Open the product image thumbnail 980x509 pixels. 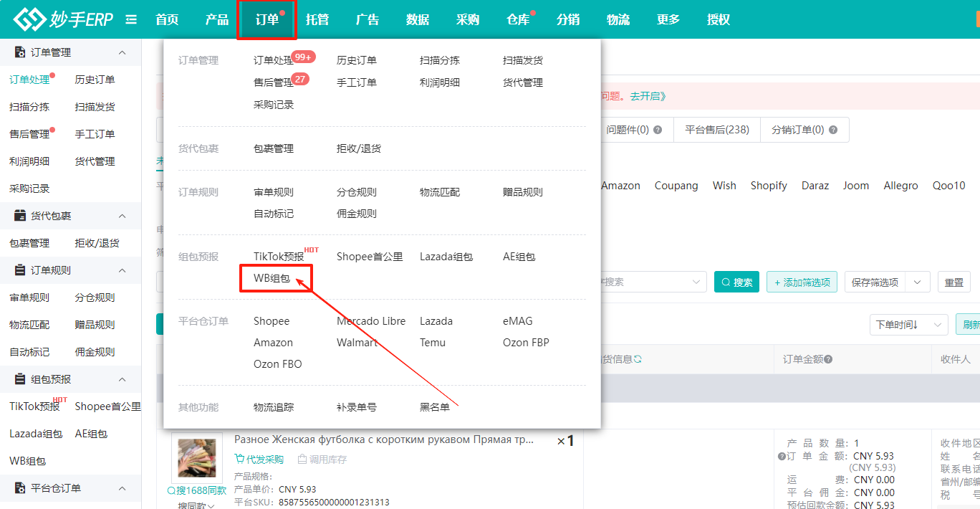(x=196, y=458)
